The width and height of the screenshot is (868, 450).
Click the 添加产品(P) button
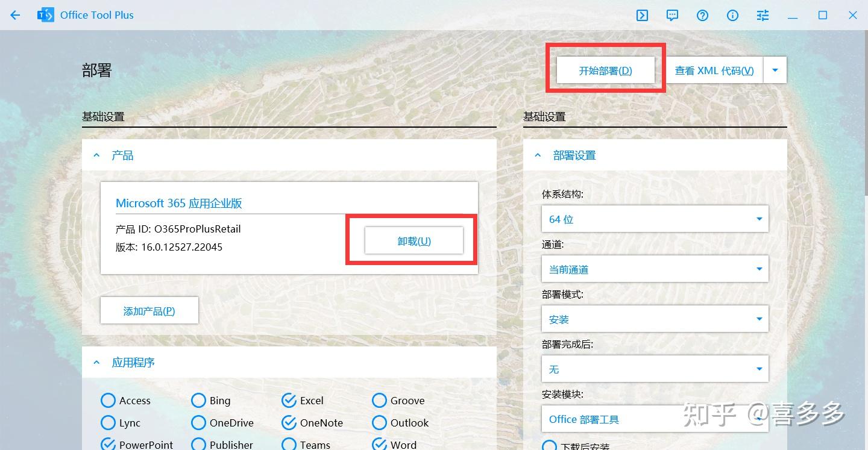tap(149, 311)
